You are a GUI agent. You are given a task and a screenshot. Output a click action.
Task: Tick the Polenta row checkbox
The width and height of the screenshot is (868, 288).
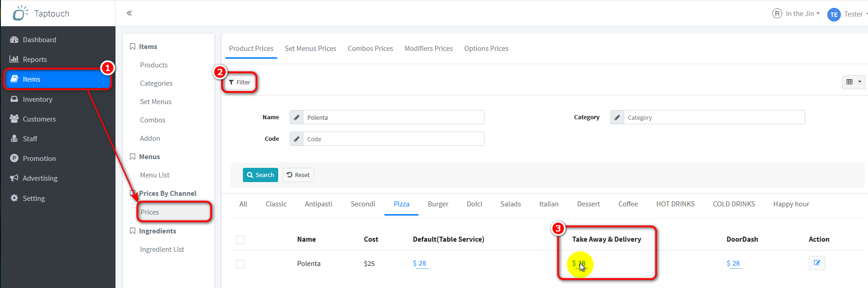[240, 264]
